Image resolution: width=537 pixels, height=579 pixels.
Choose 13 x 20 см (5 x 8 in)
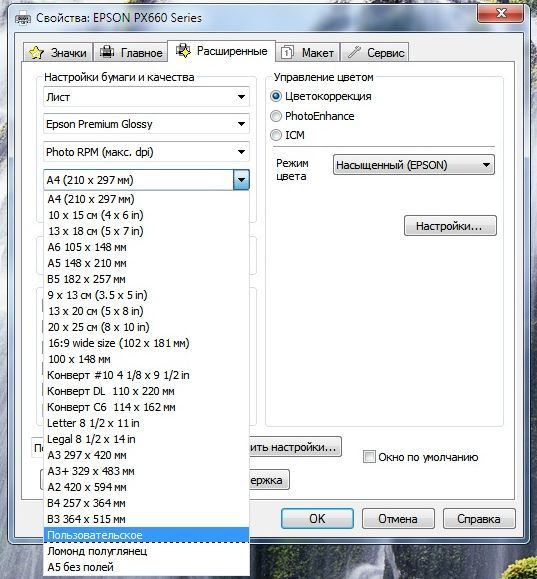(x=146, y=311)
